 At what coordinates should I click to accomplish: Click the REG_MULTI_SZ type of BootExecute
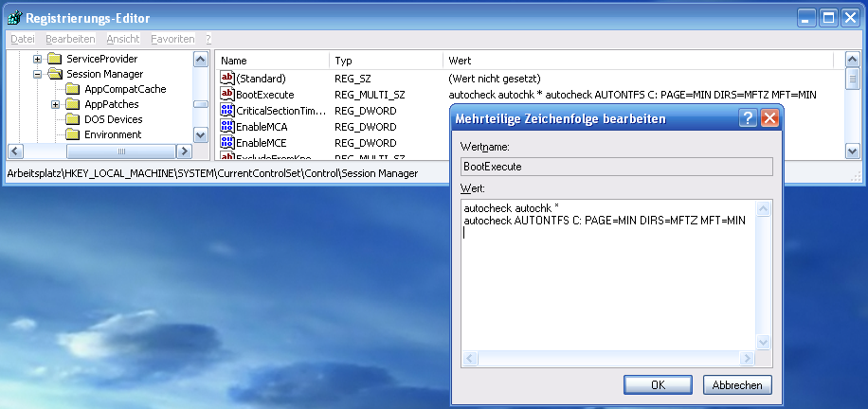point(370,94)
